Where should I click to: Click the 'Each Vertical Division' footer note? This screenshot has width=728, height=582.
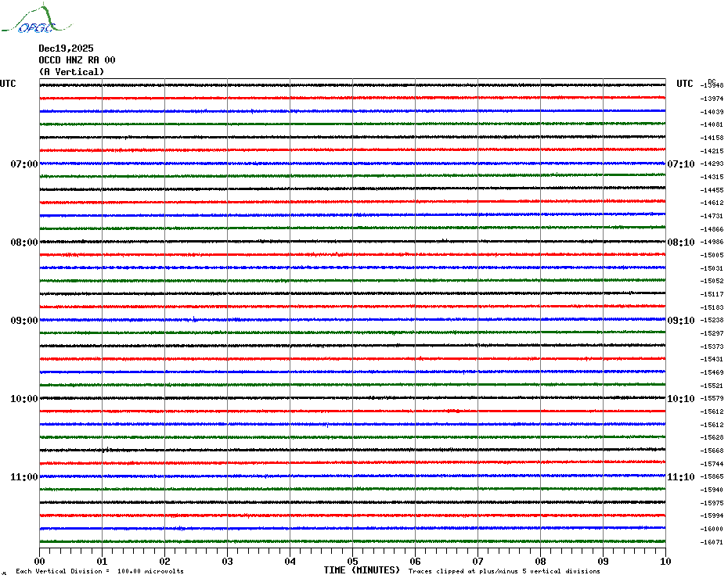(99, 571)
